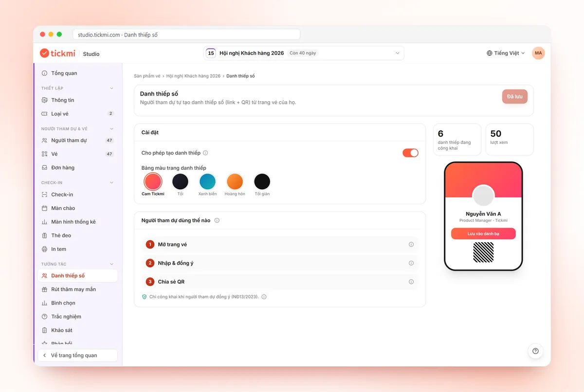This screenshot has width=584, height=392.
Task: Click the Sản phẩm vé breadcrumb link
Action: point(147,76)
